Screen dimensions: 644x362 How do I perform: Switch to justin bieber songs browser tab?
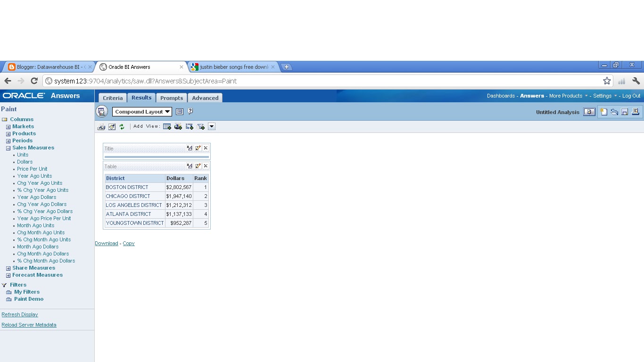(x=234, y=67)
